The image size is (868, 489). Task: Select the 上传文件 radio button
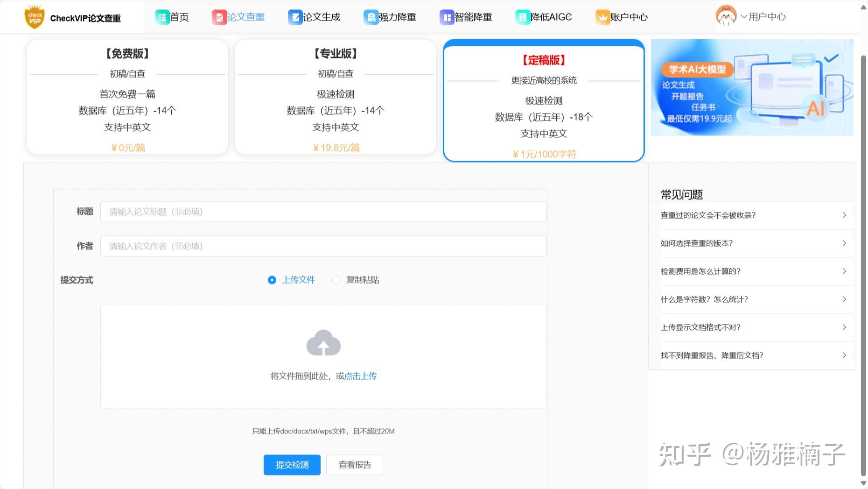click(272, 280)
